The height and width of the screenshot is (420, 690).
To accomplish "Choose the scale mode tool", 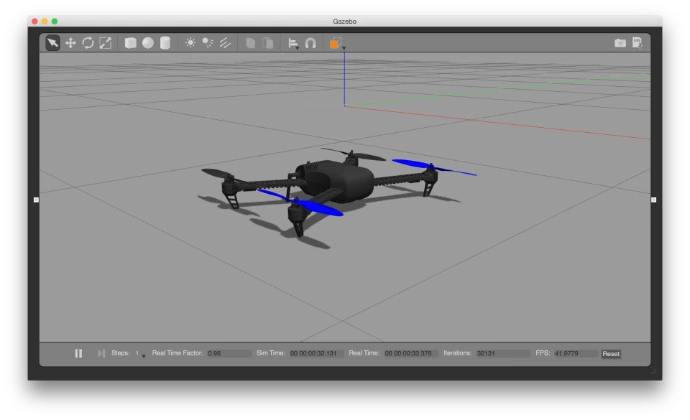I will point(104,43).
